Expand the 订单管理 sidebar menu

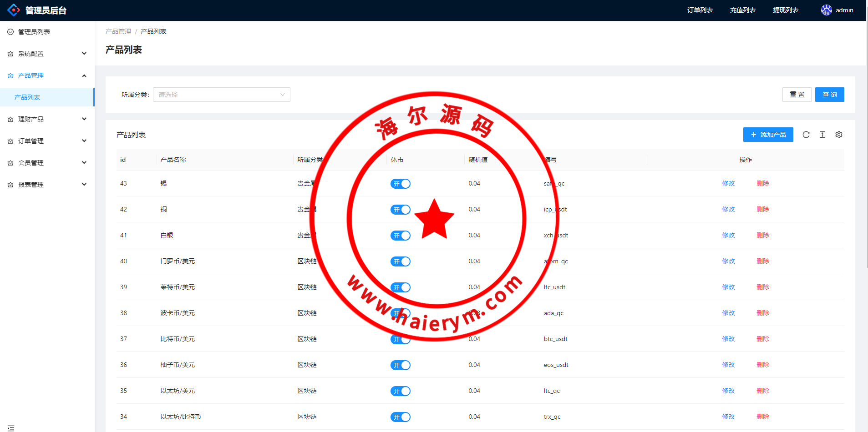coord(47,141)
